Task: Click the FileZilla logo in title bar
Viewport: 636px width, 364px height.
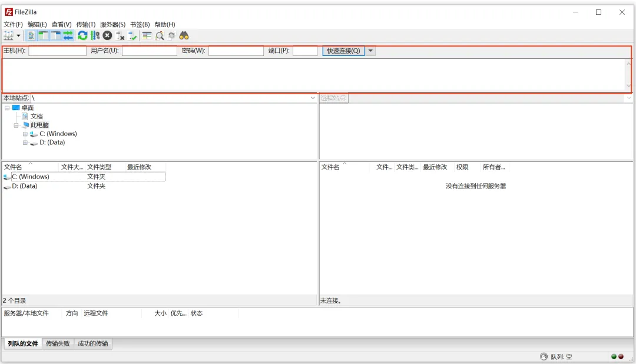Action: click(x=8, y=12)
